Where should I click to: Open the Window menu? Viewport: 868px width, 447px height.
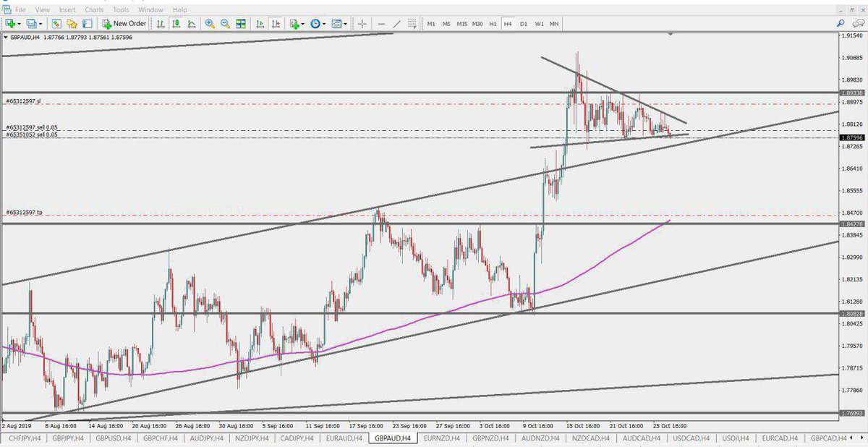150,10
